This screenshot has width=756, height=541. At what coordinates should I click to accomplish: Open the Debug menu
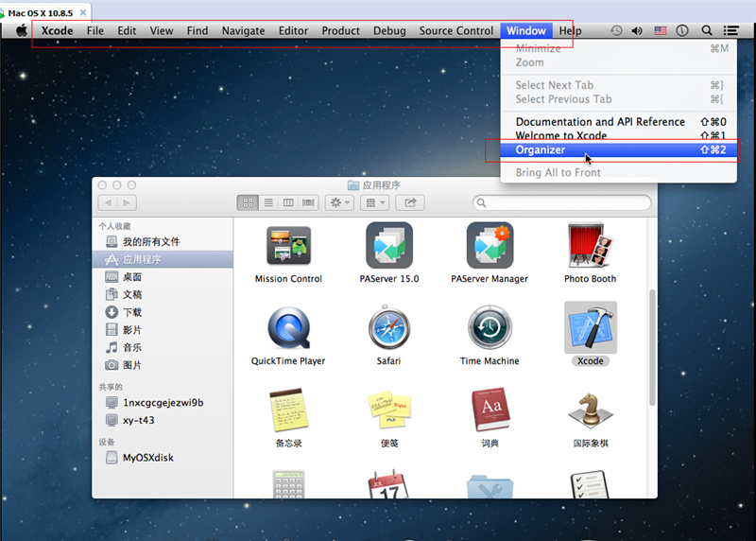[x=389, y=31]
